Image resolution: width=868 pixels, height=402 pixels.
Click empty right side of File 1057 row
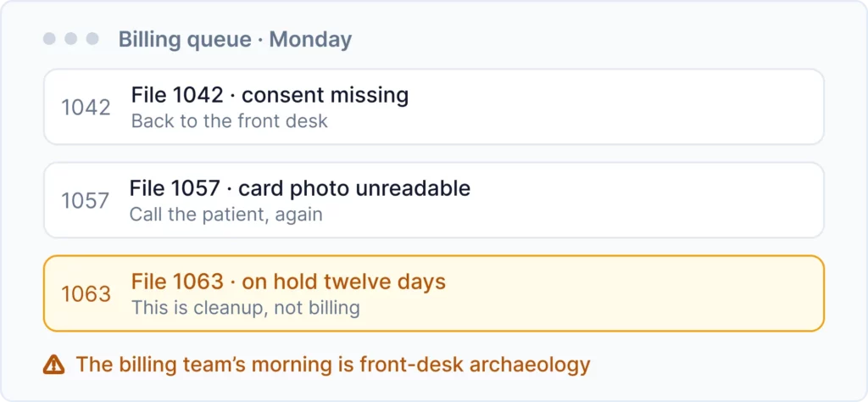(648, 200)
